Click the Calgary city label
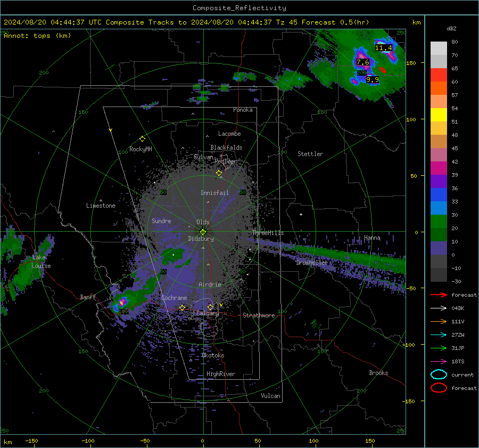The width and height of the screenshot is (479, 448). point(208,313)
